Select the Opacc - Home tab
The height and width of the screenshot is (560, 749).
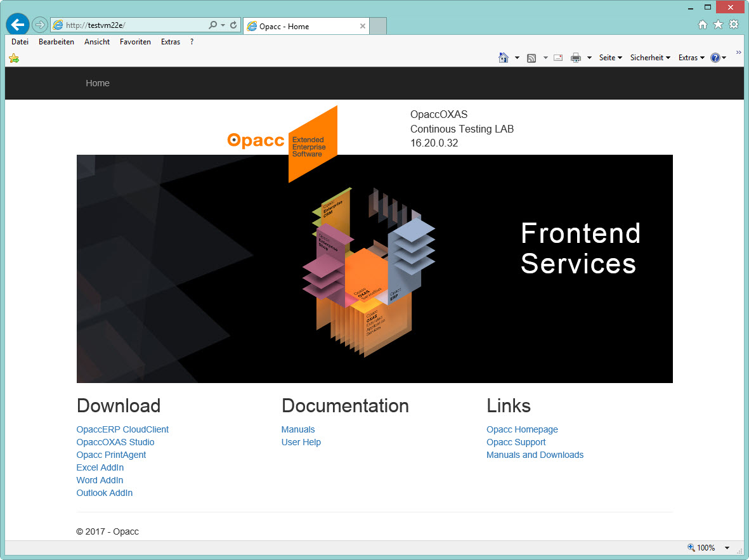(306, 26)
